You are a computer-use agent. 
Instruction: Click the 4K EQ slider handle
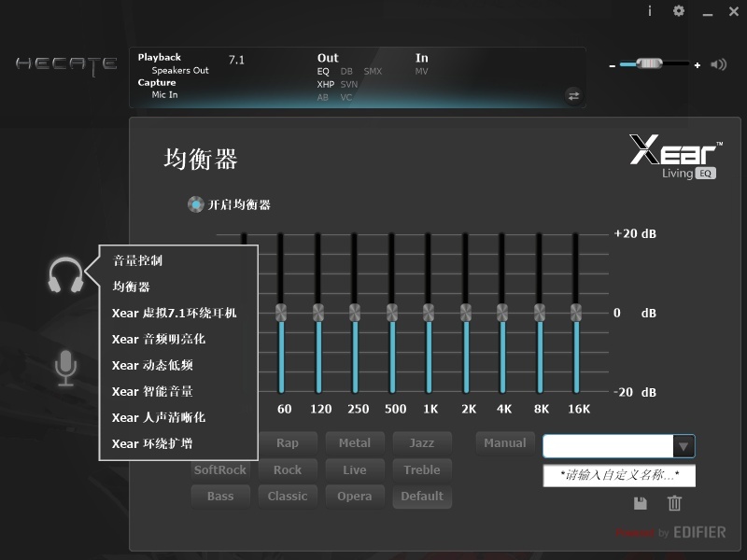tap(502, 313)
